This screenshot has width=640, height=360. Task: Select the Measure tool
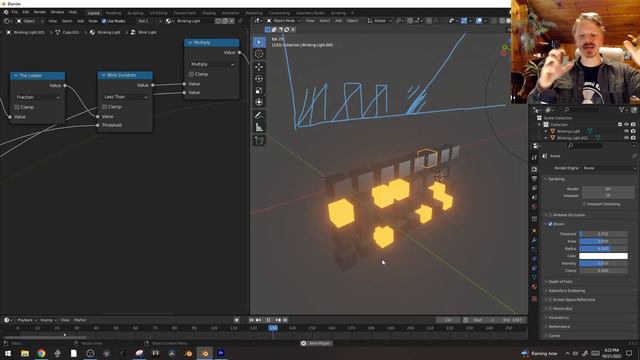[x=259, y=127]
